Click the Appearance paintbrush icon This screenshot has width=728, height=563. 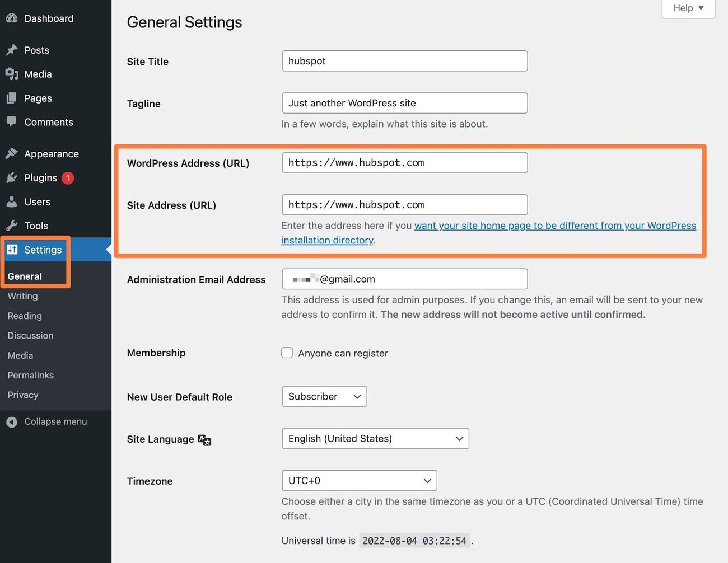[x=12, y=153]
